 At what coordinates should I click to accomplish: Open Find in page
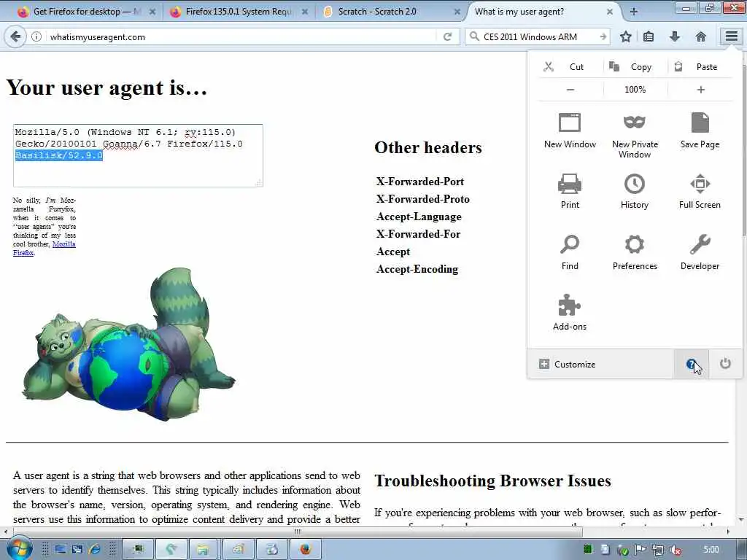tap(570, 252)
